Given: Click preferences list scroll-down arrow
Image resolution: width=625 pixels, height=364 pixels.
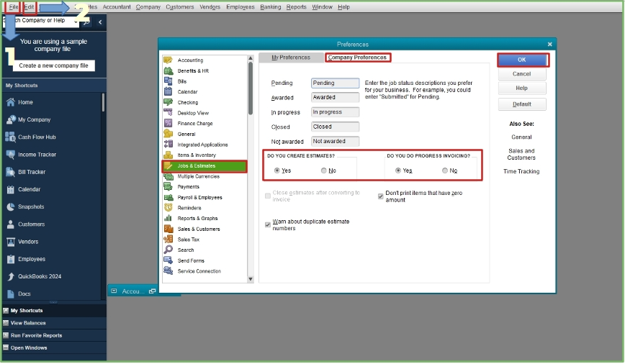Looking at the screenshot, I should [251, 279].
